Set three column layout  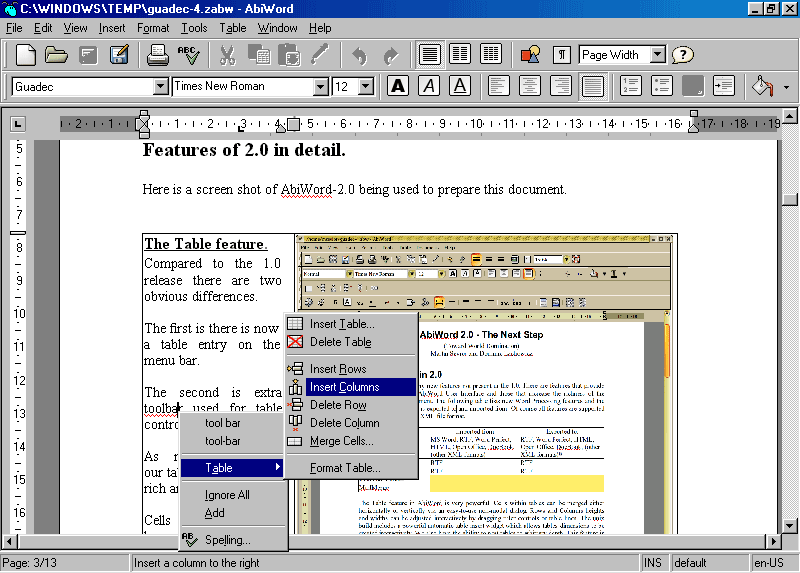(491, 55)
